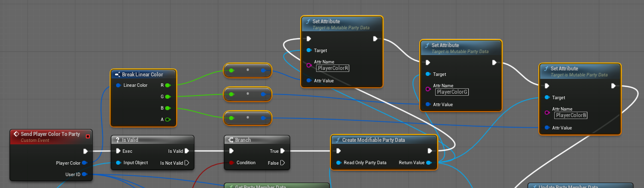Click the Is Valid exec output pin
The height and width of the screenshot is (188, 644).
187,151
